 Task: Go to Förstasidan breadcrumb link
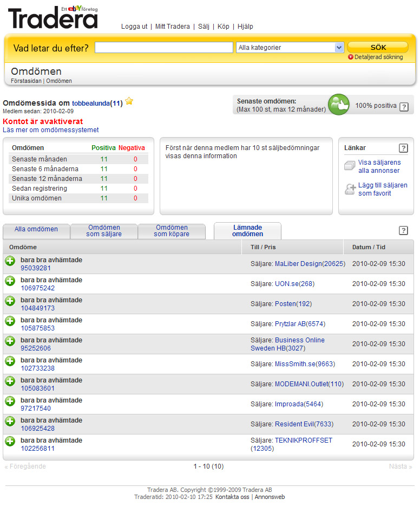tap(26, 81)
